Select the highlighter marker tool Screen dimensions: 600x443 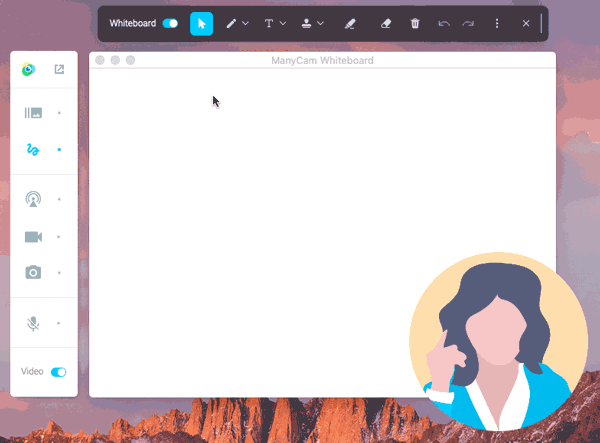tap(350, 24)
